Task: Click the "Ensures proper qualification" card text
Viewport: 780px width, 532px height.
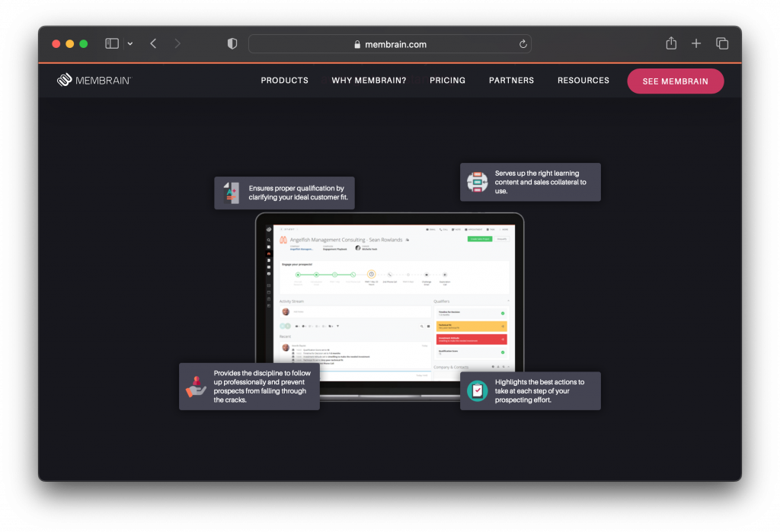Action: [x=298, y=193]
